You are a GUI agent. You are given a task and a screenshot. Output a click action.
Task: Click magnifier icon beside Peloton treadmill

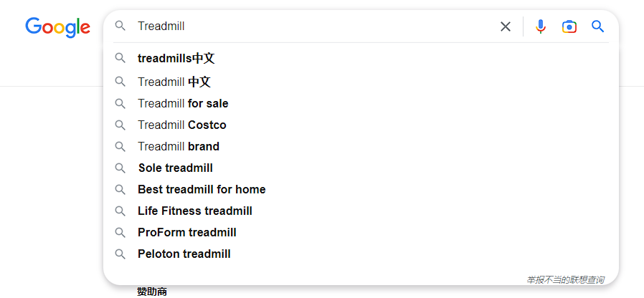click(x=120, y=254)
